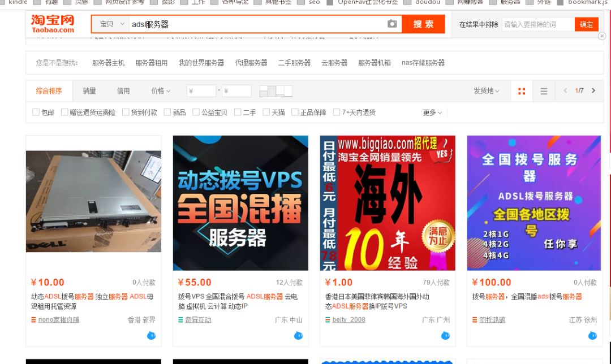
Task: Open the 发货地 location dropdown
Action: point(487,90)
